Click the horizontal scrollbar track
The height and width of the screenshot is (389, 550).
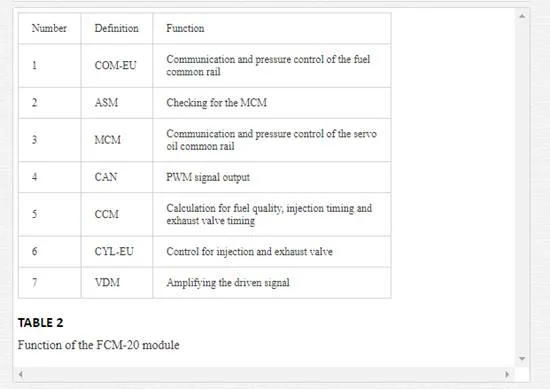tap(264, 374)
